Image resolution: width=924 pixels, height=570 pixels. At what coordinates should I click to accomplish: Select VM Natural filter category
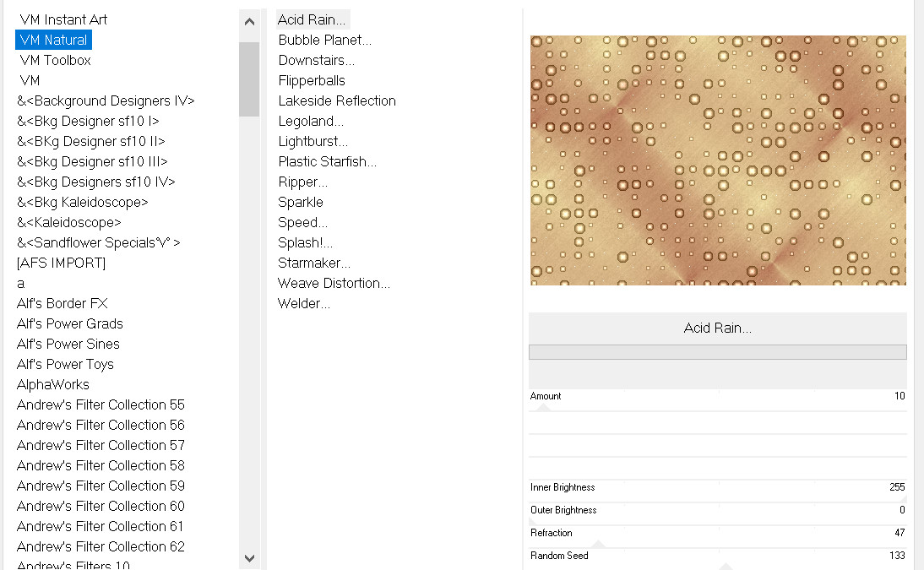point(53,40)
